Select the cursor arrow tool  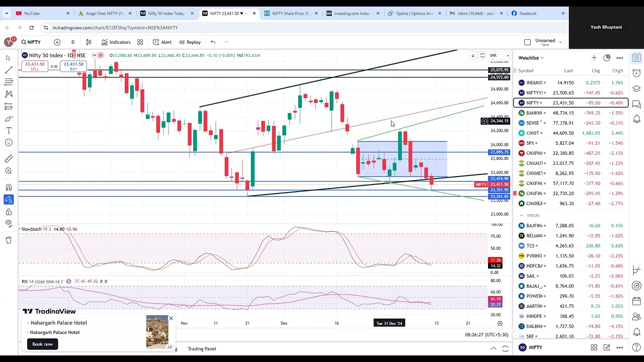[9, 58]
